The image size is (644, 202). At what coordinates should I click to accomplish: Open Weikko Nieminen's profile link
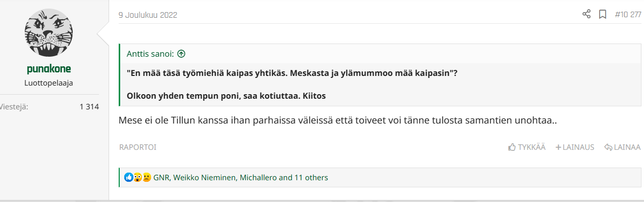click(x=205, y=178)
